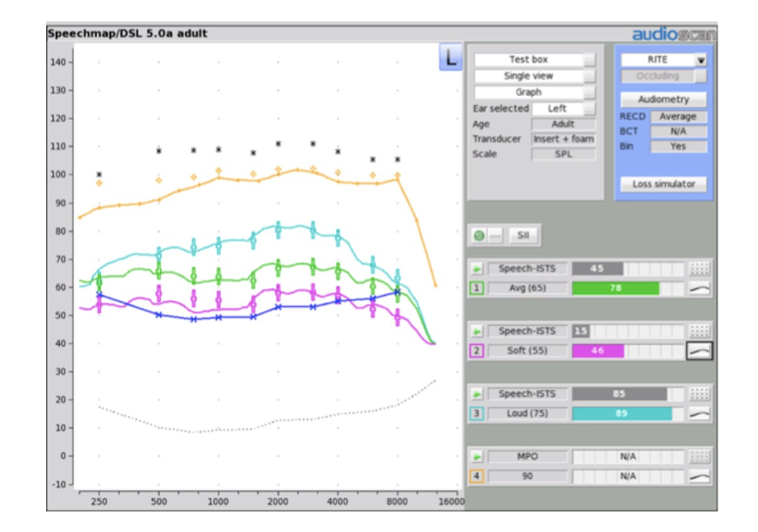Click the 8000 Hz frequency axis label
Screen dimensions: 758x532
(x=397, y=501)
